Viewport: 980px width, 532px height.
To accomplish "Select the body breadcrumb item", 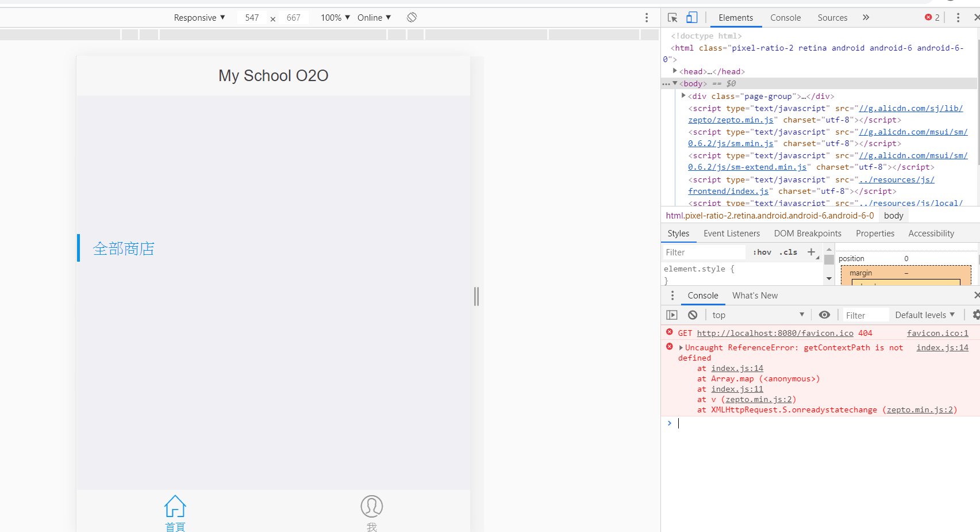I will click(x=893, y=216).
